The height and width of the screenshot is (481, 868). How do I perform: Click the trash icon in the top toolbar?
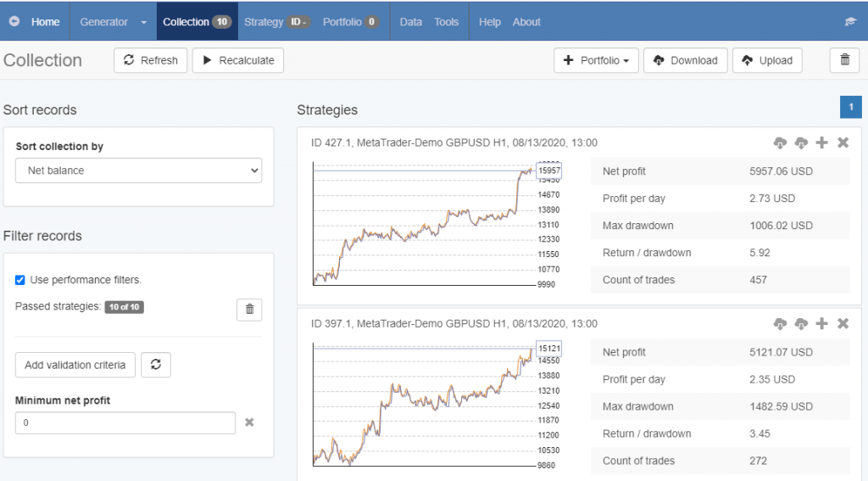pyautogui.click(x=843, y=60)
